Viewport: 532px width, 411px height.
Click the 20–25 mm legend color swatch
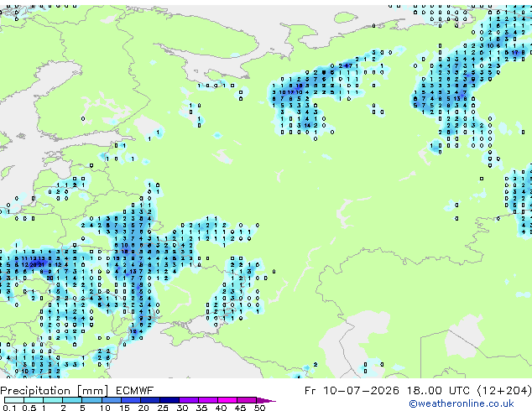point(149,400)
